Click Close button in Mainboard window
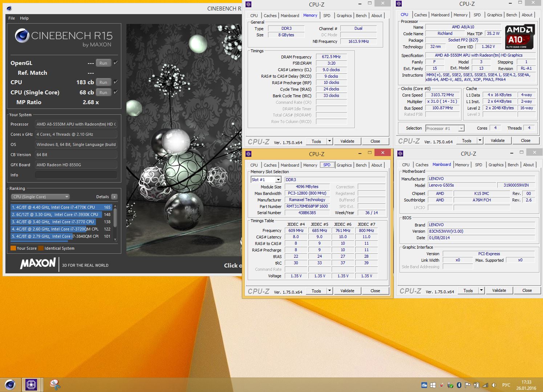The height and width of the screenshot is (392, 543). (x=527, y=290)
